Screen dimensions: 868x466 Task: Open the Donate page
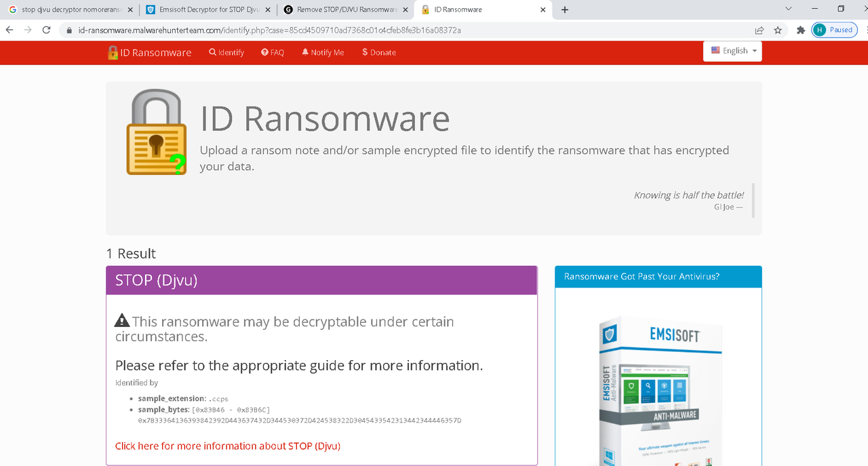coord(379,52)
